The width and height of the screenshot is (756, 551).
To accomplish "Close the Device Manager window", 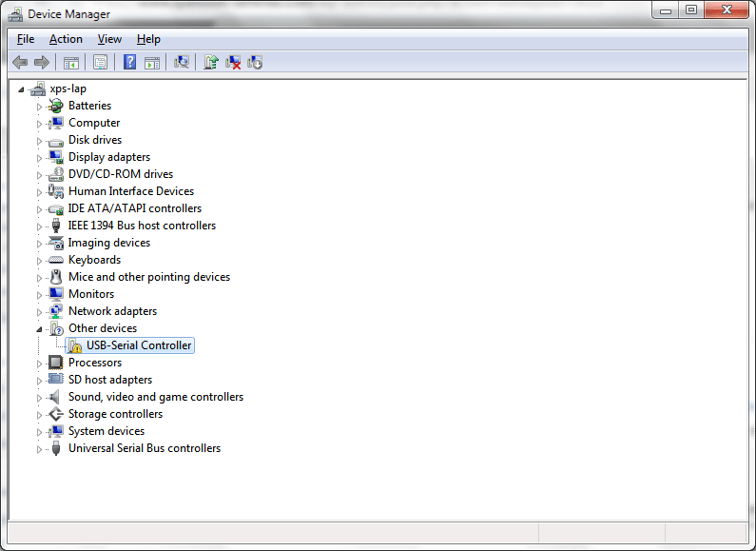I will pos(727,10).
